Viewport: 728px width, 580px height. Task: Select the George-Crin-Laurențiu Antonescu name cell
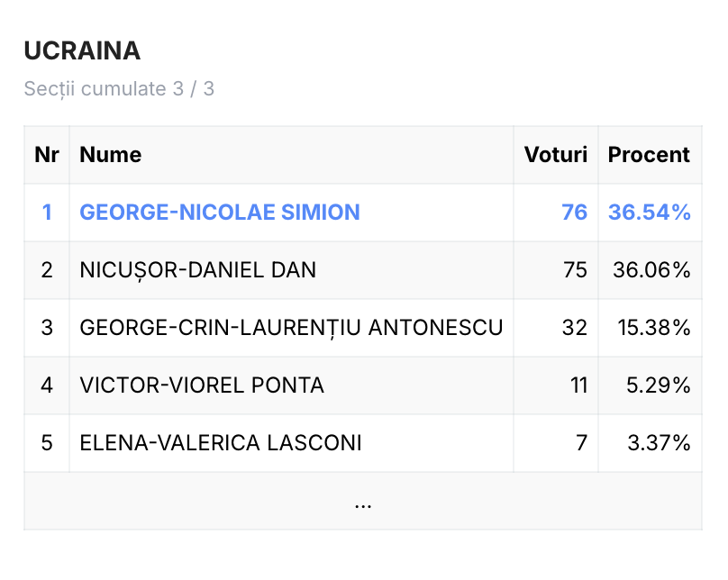[291, 328]
